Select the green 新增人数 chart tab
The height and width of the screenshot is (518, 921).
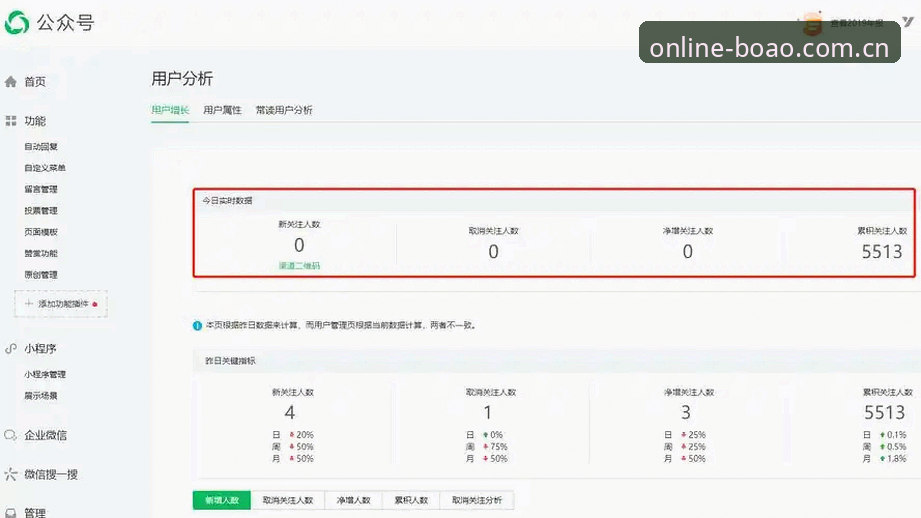point(221,500)
